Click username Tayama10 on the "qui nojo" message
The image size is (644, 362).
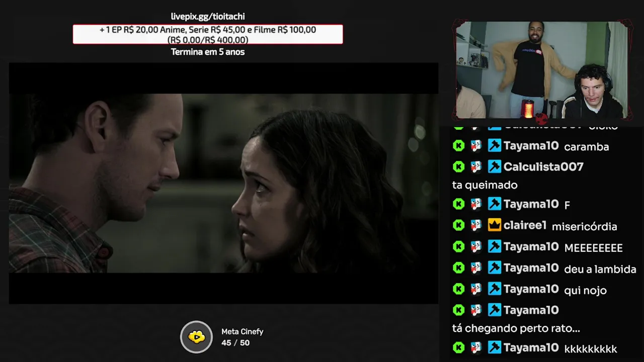click(531, 289)
